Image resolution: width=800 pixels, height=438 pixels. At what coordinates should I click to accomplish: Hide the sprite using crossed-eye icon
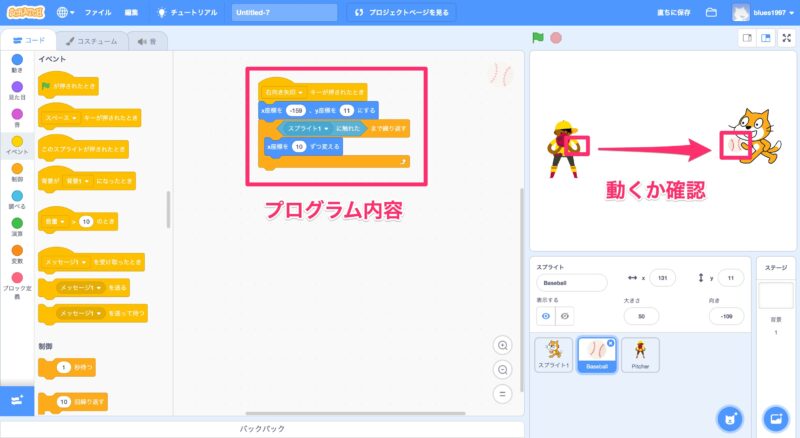click(x=566, y=315)
